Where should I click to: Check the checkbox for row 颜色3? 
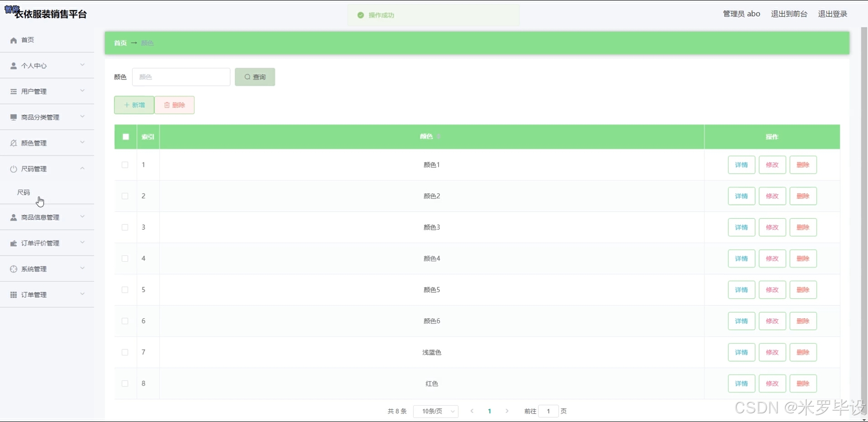point(125,227)
